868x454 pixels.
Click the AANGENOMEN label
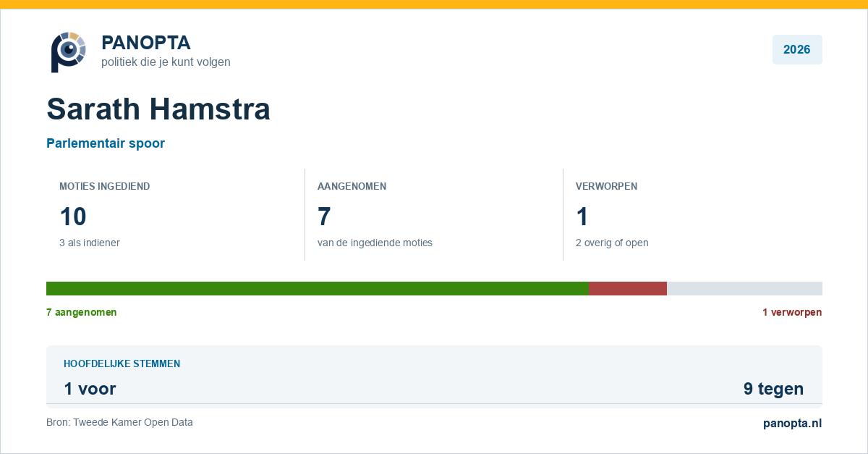coord(352,186)
